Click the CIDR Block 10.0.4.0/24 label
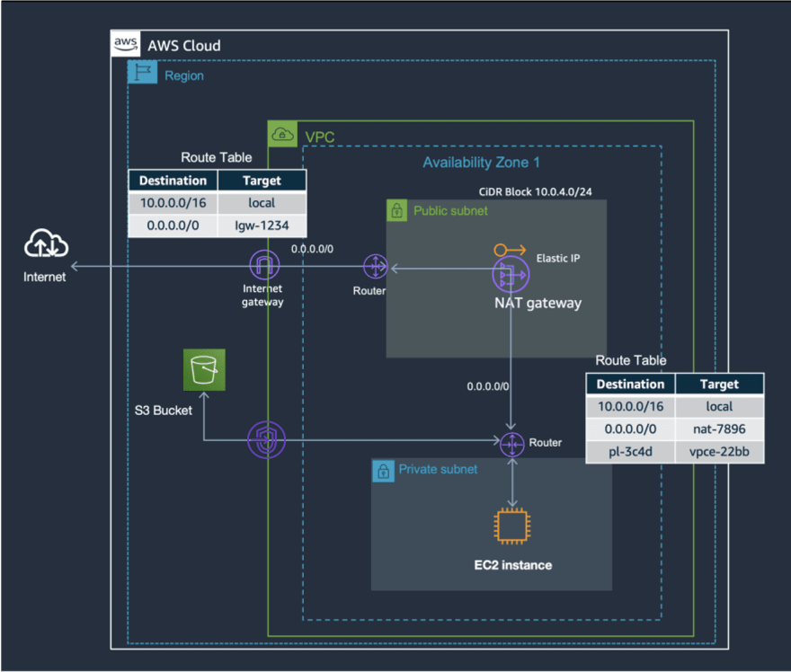Image resolution: width=791 pixels, height=672 pixels. click(x=535, y=191)
